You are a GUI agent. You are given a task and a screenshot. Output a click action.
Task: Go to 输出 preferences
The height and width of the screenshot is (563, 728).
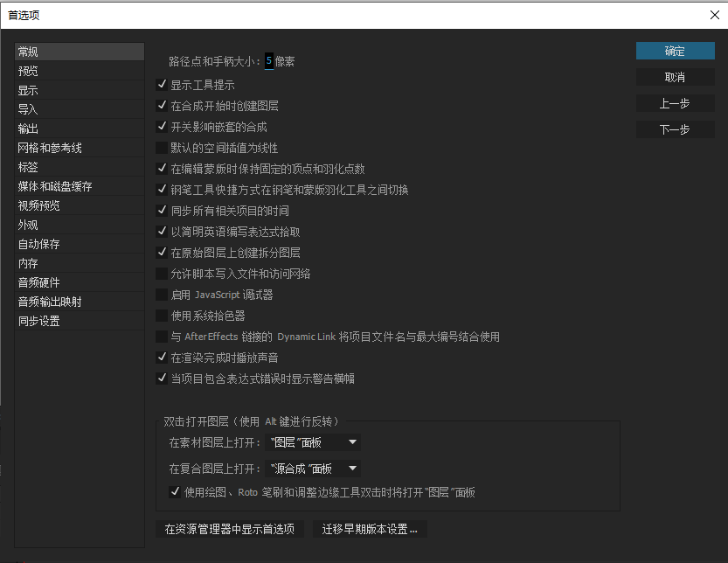coord(80,129)
